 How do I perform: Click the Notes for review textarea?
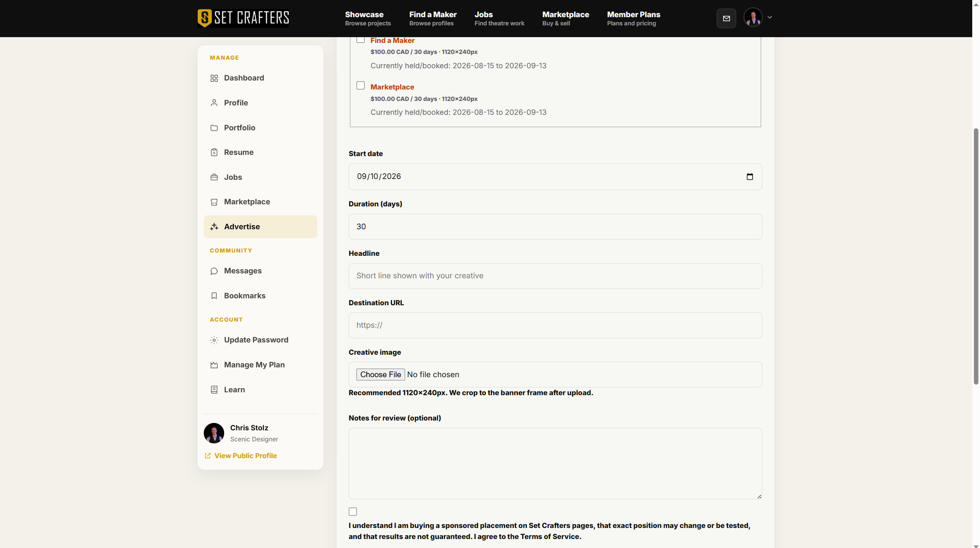(x=555, y=463)
